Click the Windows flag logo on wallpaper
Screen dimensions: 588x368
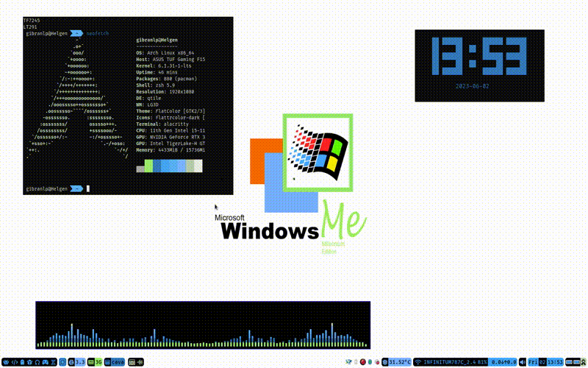click(x=318, y=153)
